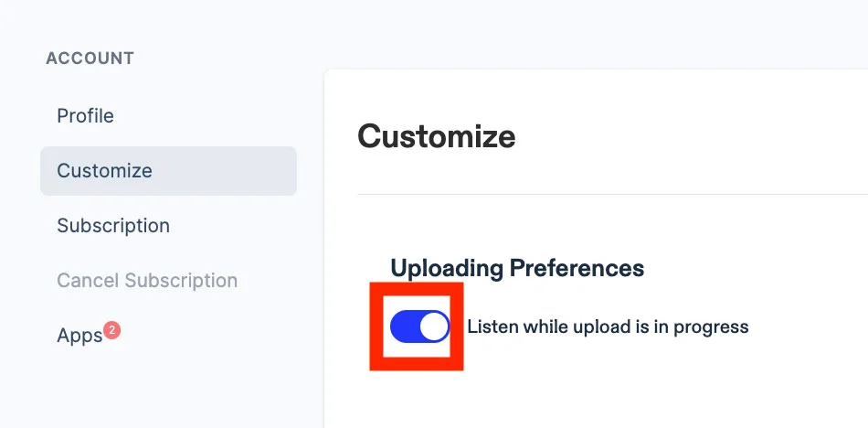Click the divider line below Customize heading
868x428 pixels.
click(x=612, y=195)
